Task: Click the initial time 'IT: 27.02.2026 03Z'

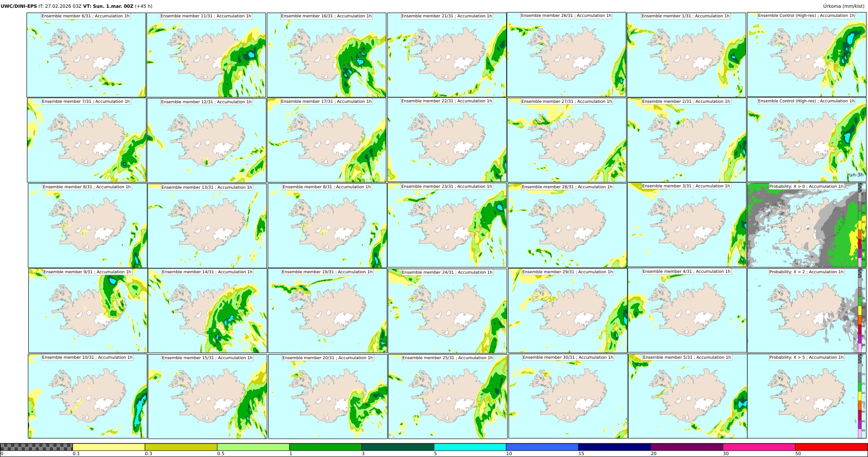Action: [60, 6]
